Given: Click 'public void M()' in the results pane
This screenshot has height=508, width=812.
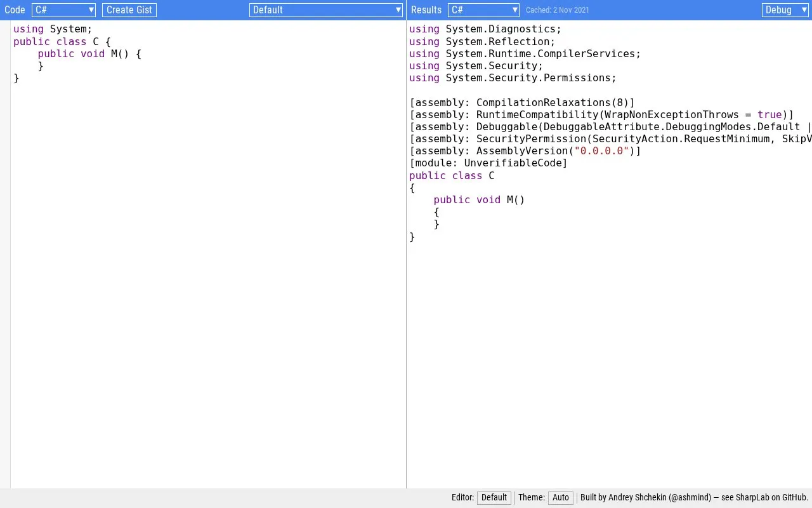Looking at the screenshot, I should (x=480, y=200).
